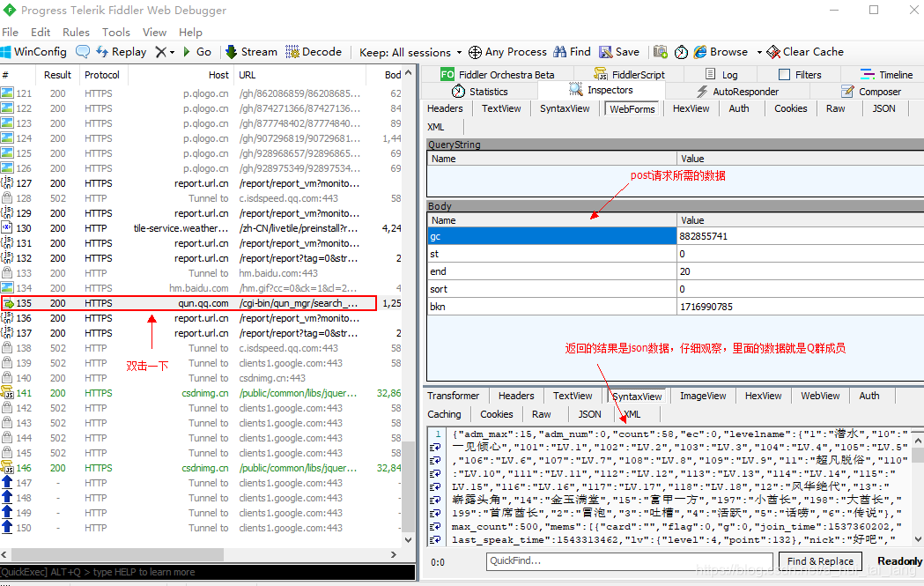
Task: Click the sort parameter row
Action: coord(676,289)
